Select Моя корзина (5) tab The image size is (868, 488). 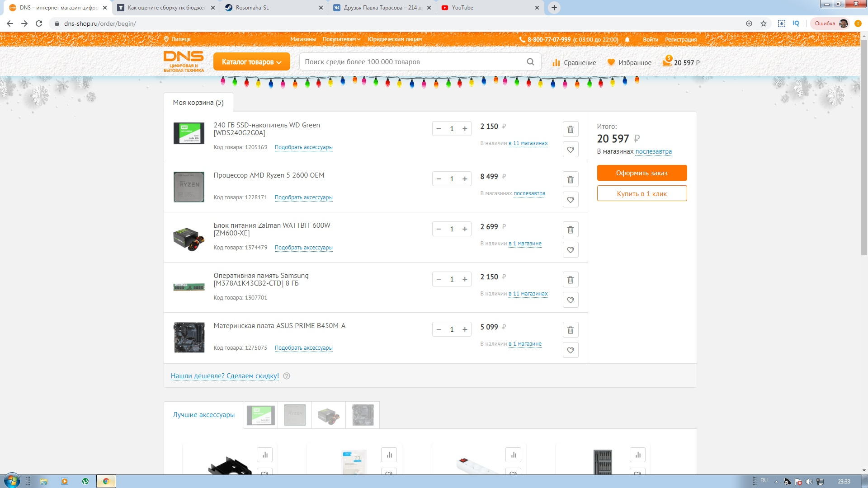[x=198, y=103]
